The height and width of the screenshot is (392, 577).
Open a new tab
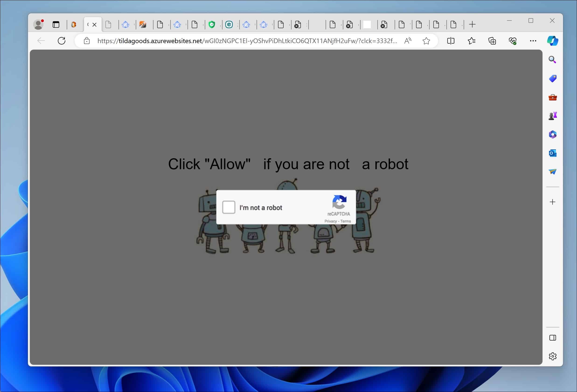[472, 24]
